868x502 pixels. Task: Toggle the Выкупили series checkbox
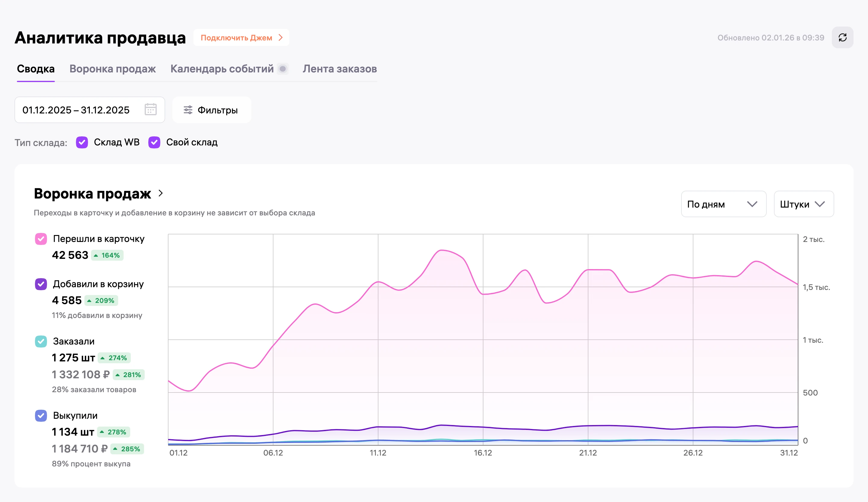point(41,415)
